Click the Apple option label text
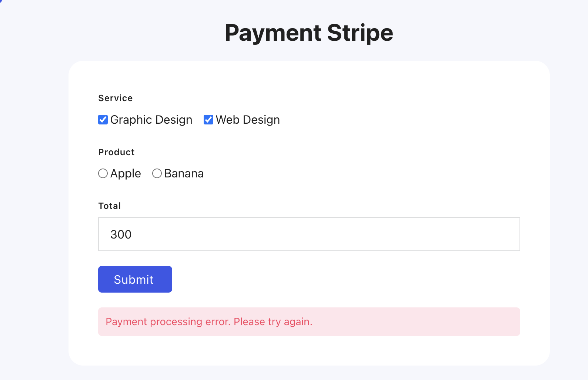Screen dimensions: 588x380 tap(126, 174)
